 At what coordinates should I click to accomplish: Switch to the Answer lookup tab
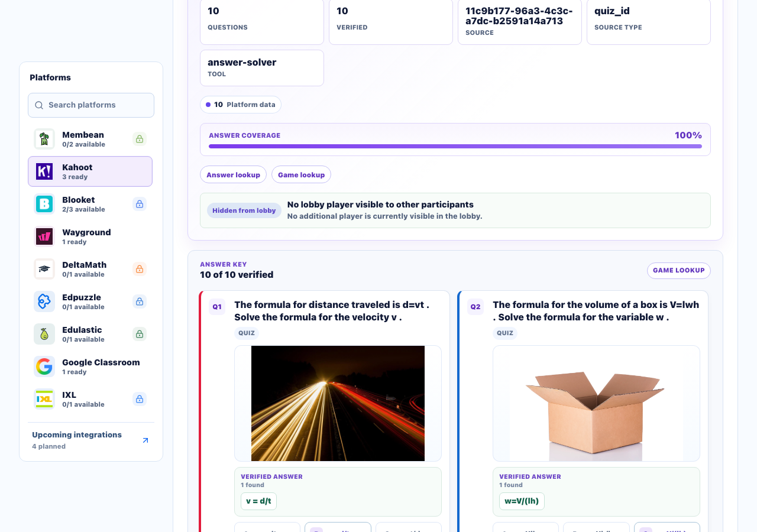point(233,174)
